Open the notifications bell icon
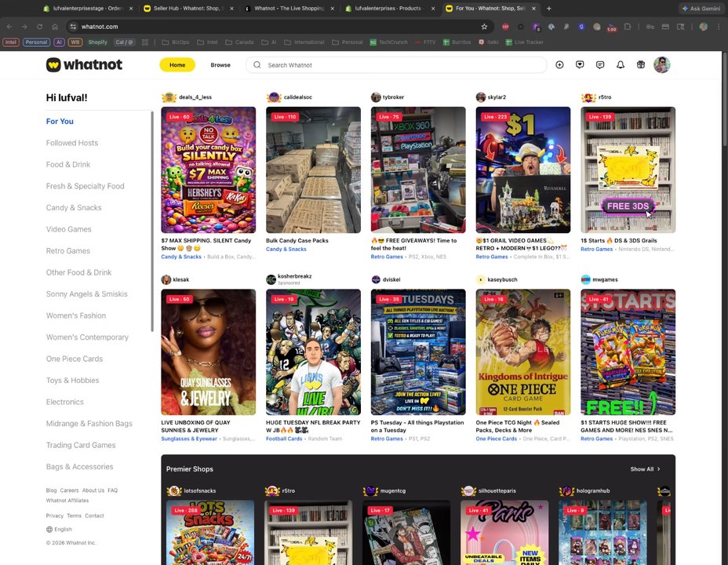This screenshot has height=565, width=728. click(621, 65)
